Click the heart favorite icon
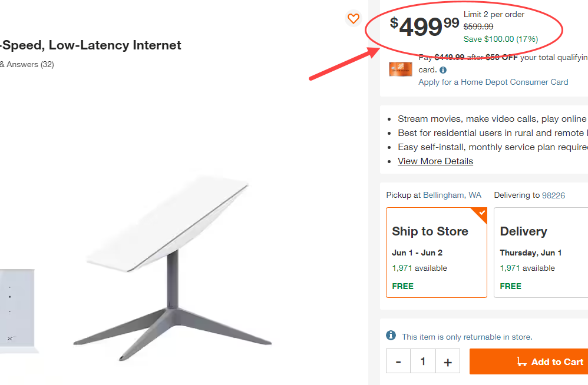 [354, 18]
